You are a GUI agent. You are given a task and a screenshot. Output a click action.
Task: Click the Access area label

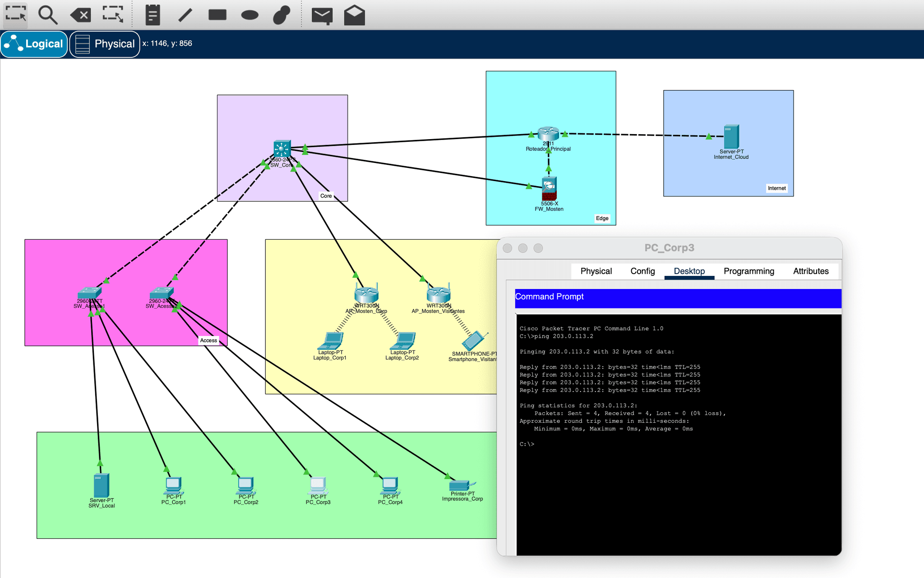pyautogui.click(x=208, y=340)
